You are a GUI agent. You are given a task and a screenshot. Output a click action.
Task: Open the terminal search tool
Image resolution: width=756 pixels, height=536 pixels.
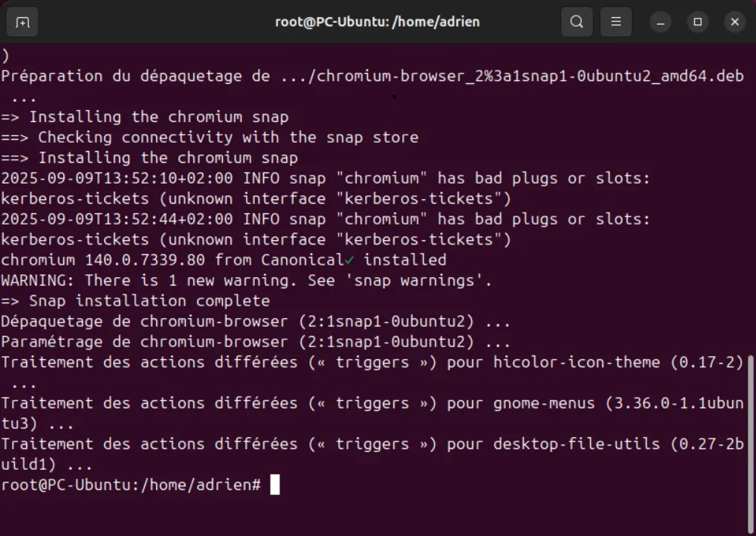577,22
